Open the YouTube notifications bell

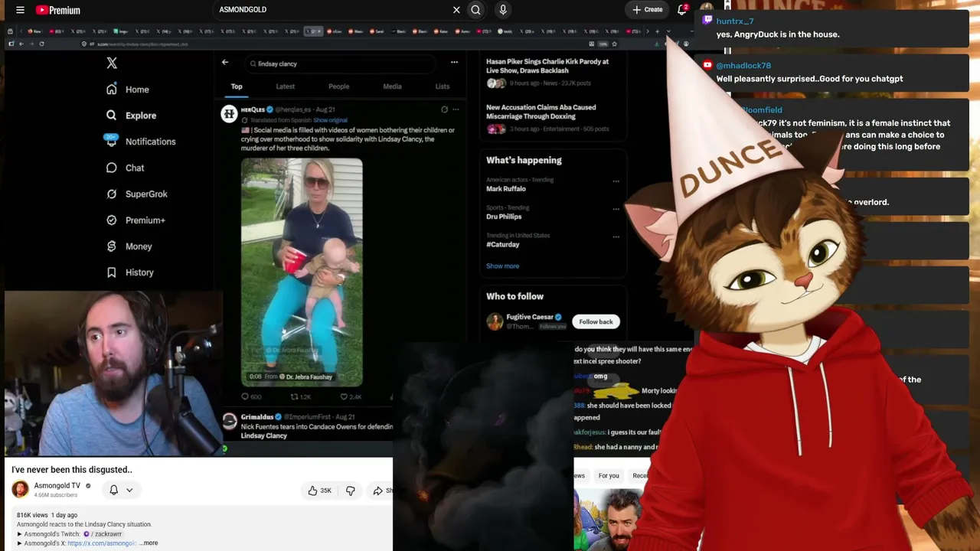(x=682, y=10)
